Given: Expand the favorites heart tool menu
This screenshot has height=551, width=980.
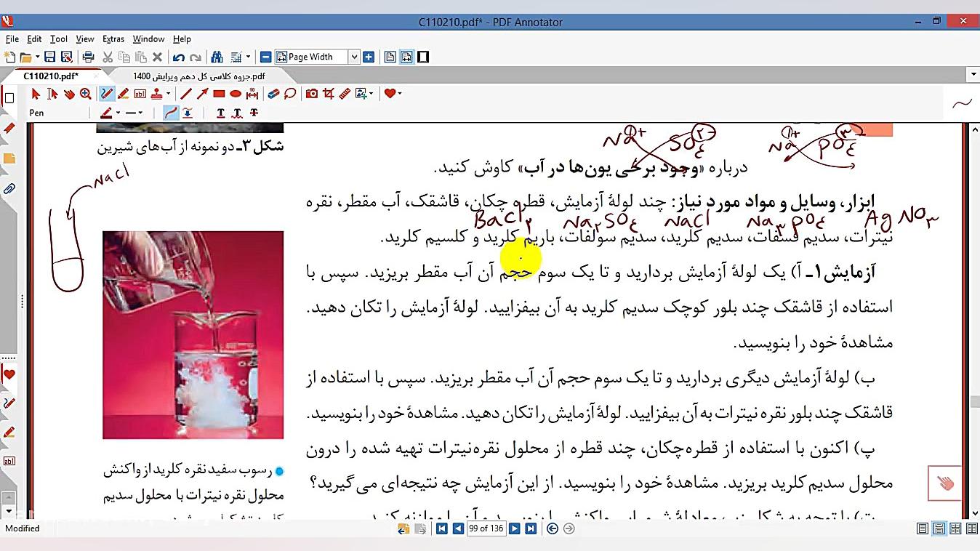Looking at the screenshot, I should click(x=399, y=93).
